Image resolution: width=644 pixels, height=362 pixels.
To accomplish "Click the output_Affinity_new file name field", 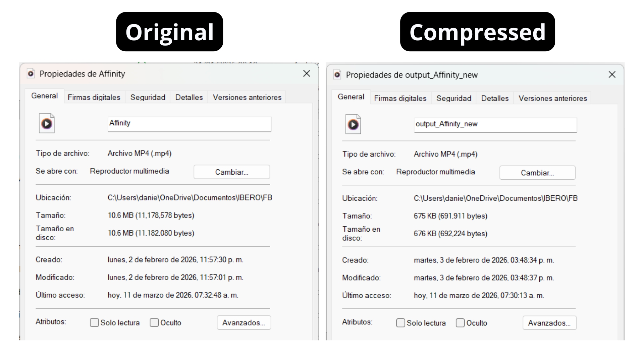I will pyautogui.click(x=495, y=125).
